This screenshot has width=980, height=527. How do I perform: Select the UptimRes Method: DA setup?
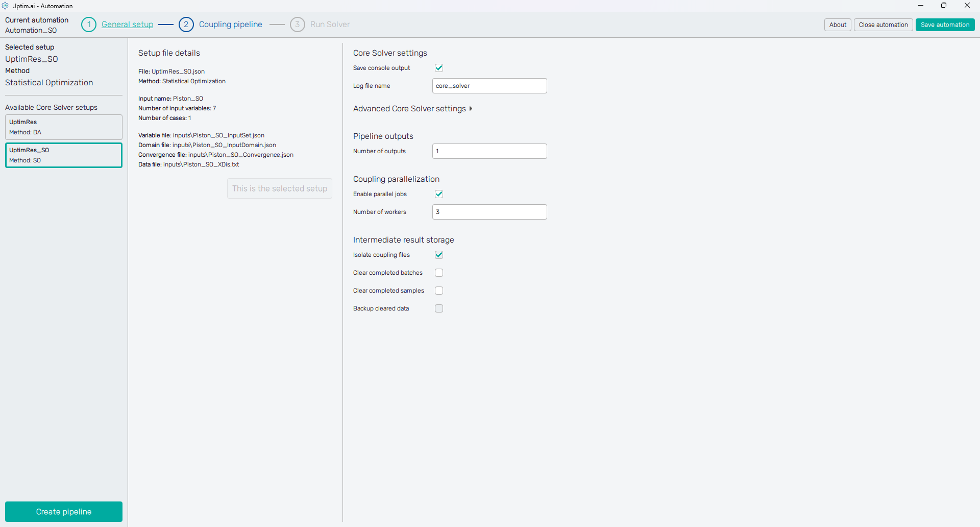click(x=64, y=127)
